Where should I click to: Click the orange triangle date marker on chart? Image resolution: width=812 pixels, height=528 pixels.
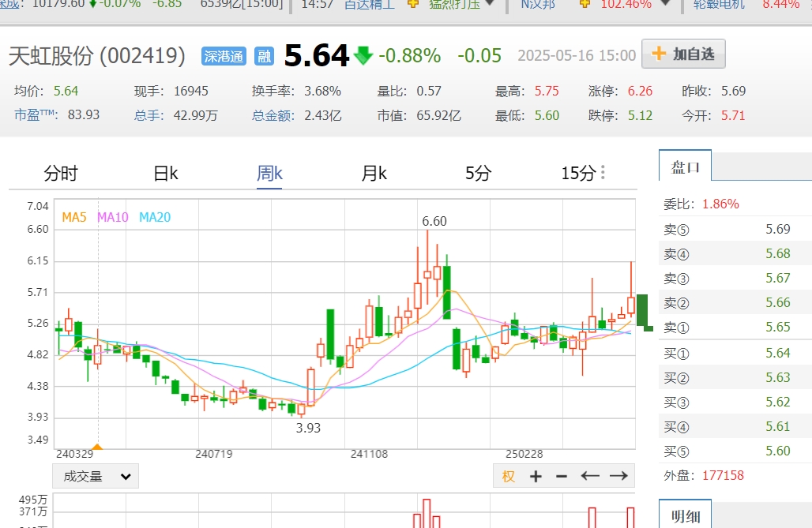(97, 447)
